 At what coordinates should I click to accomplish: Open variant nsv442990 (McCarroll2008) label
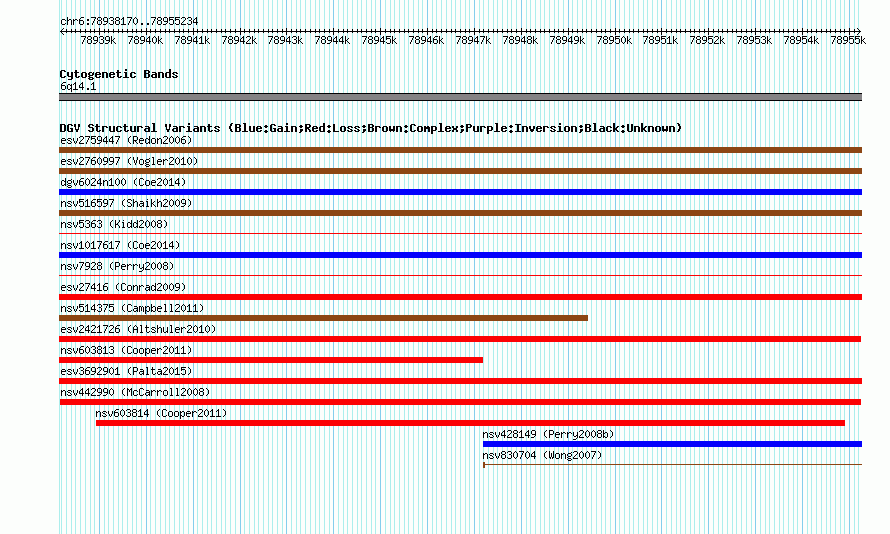coord(135,392)
